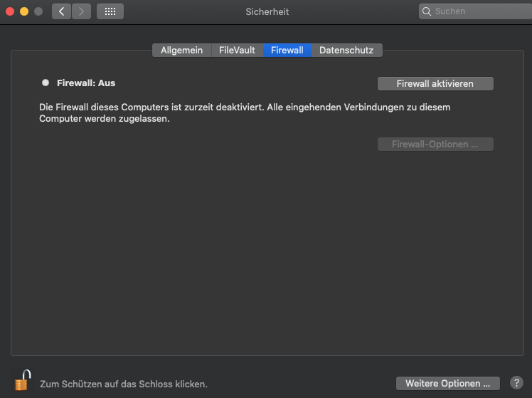Image resolution: width=532 pixels, height=398 pixels.
Task: Open help with the question mark button
Action: 517,383
